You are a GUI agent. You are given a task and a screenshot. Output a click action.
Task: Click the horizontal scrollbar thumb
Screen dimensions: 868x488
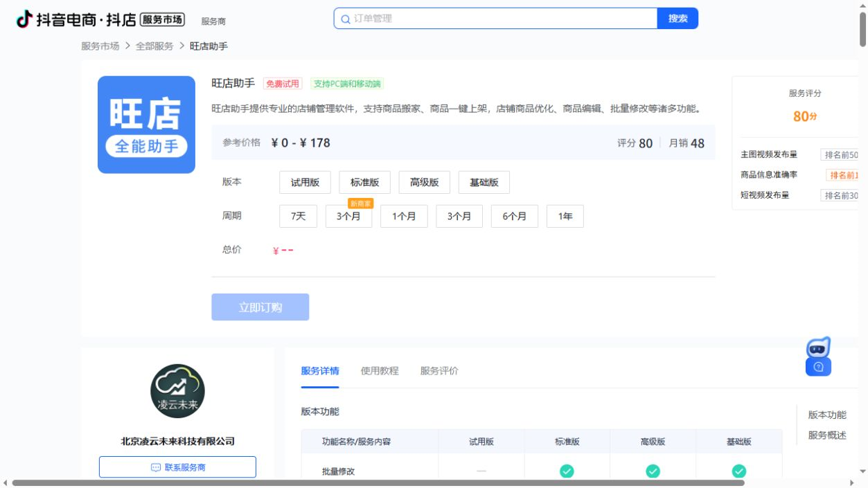click(x=378, y=483)
